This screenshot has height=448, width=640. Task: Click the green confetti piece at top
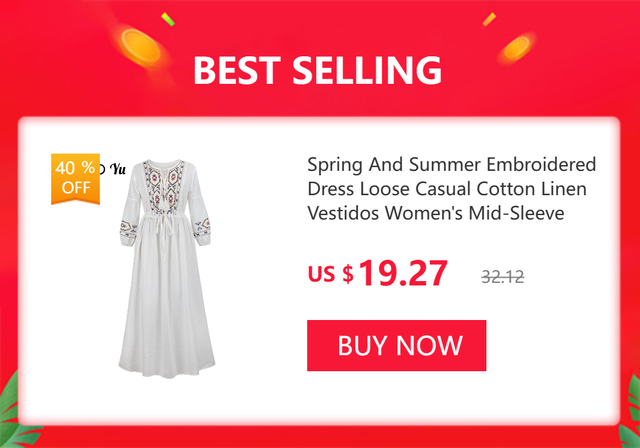(167, 19)
